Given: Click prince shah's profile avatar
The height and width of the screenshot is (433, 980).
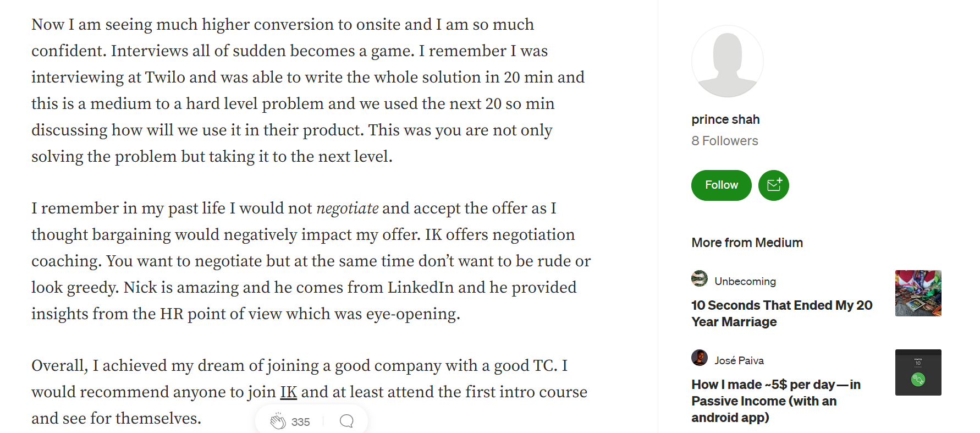Looking at the screenshot, I should coord(727,61).
